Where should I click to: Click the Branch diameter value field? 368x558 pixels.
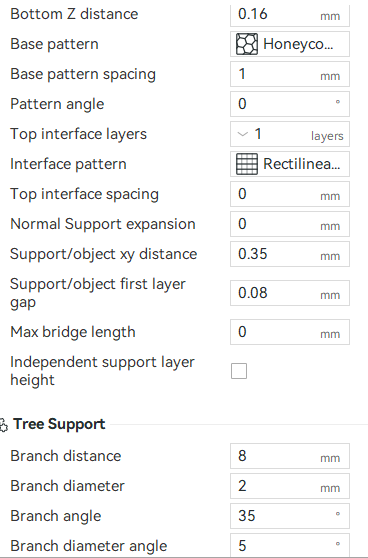290,486
